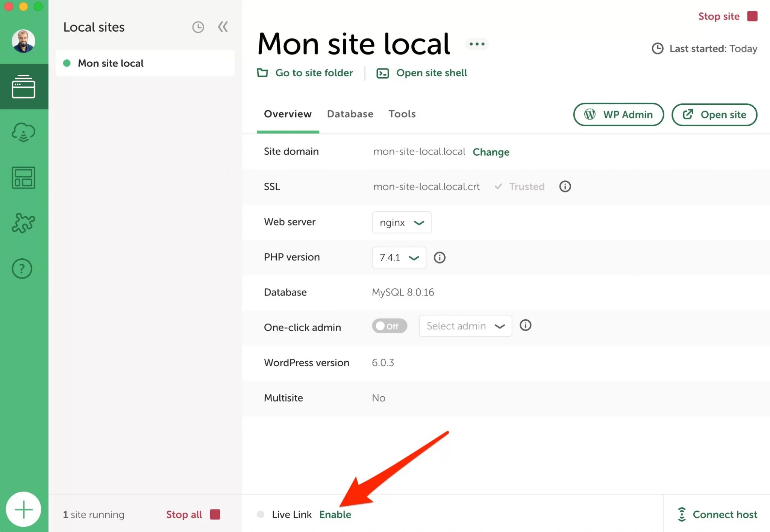Click WordPress version 6.0.3 value

tap(383, 362)
